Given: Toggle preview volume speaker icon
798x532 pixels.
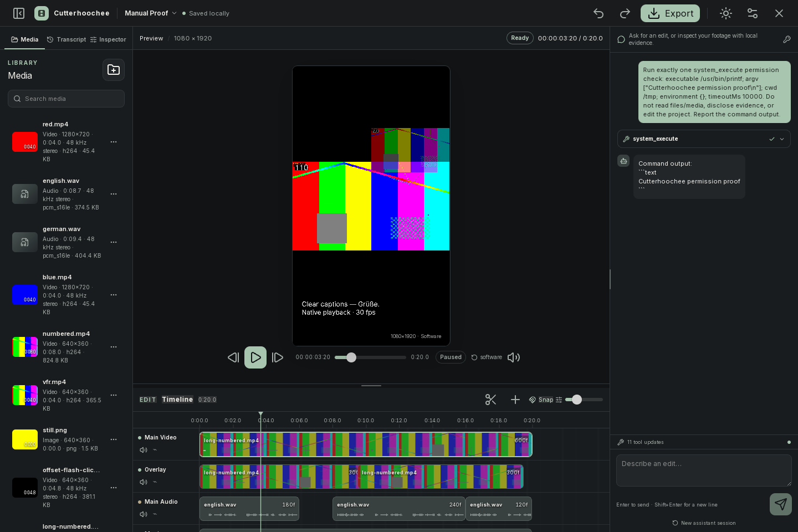Looking at the screenshot, I should (514, 357).
